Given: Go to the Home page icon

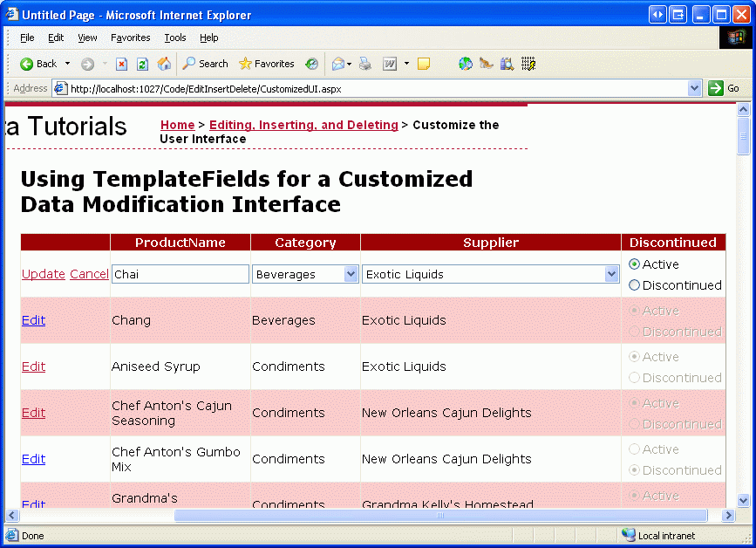Looking at the screenshot, I should point(164,64).
